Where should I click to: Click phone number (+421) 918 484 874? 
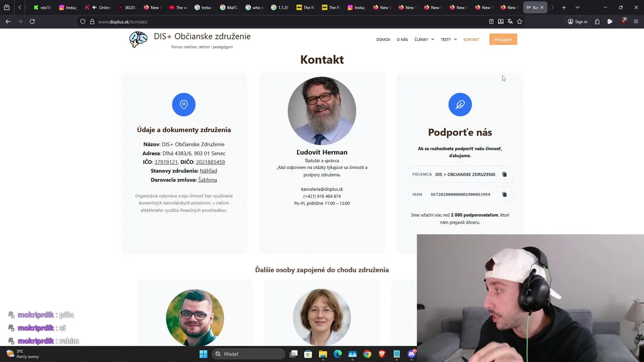tap(322, 196)
